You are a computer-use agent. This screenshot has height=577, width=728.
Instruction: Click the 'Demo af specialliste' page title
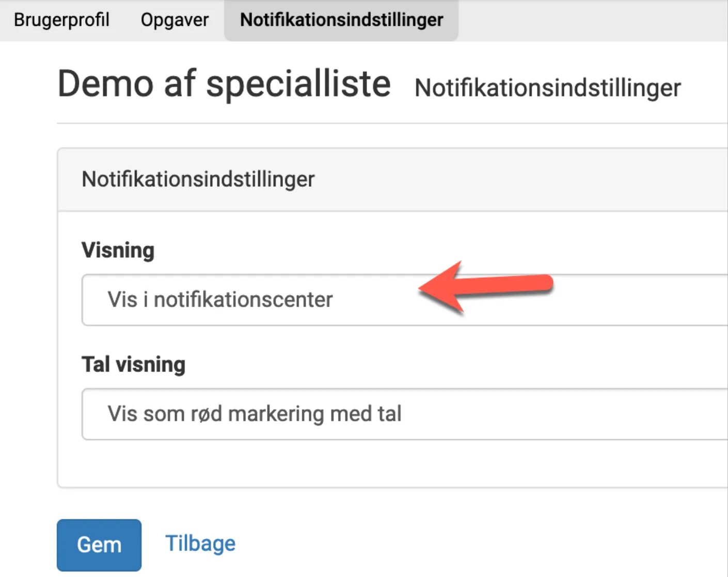point(224,84)
